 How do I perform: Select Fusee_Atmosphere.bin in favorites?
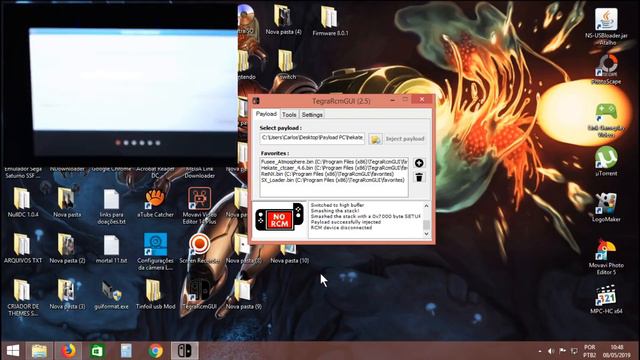[334, 162]
